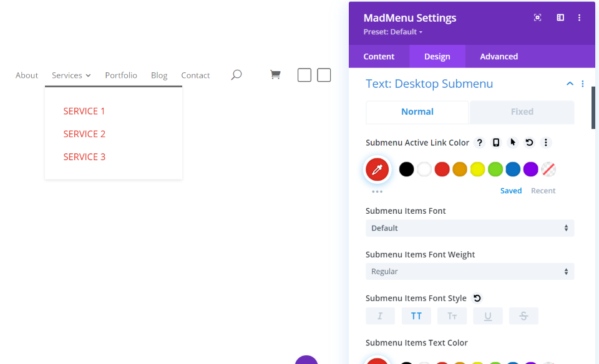Toggle the sidebar snap layout icon
This screenshot has width=599, height=364.
point(560,17)
